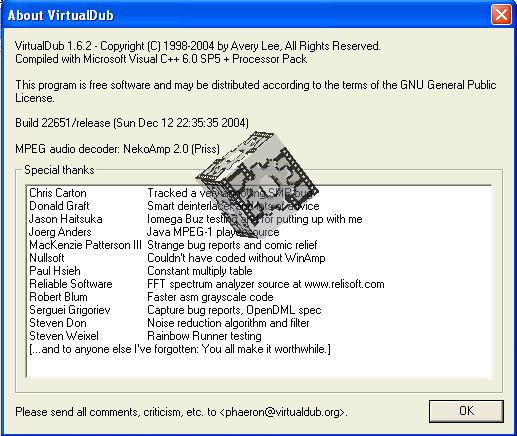
Task: Click the Special thanks group label
Action: 59,170
